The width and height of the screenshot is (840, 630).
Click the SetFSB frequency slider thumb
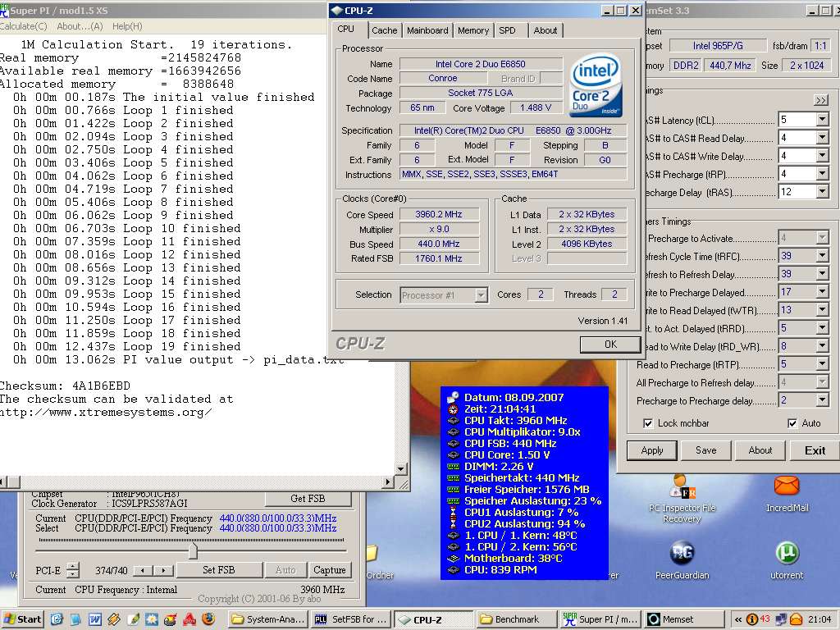193,550
